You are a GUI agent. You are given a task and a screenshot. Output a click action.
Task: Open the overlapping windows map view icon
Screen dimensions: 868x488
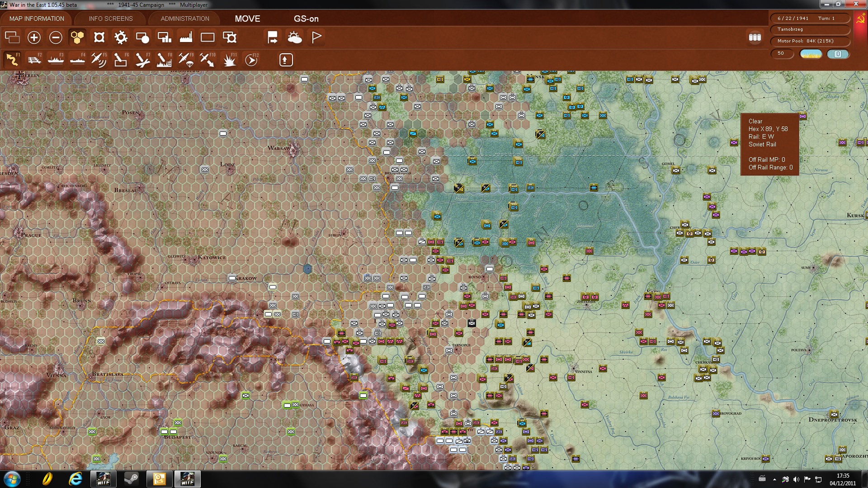(x=12, y=38)
